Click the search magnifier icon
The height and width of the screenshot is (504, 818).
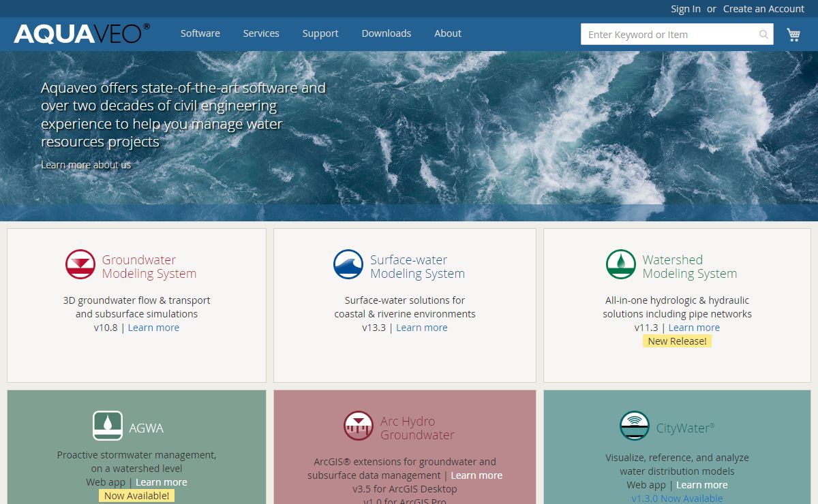(x=764, y=35)
